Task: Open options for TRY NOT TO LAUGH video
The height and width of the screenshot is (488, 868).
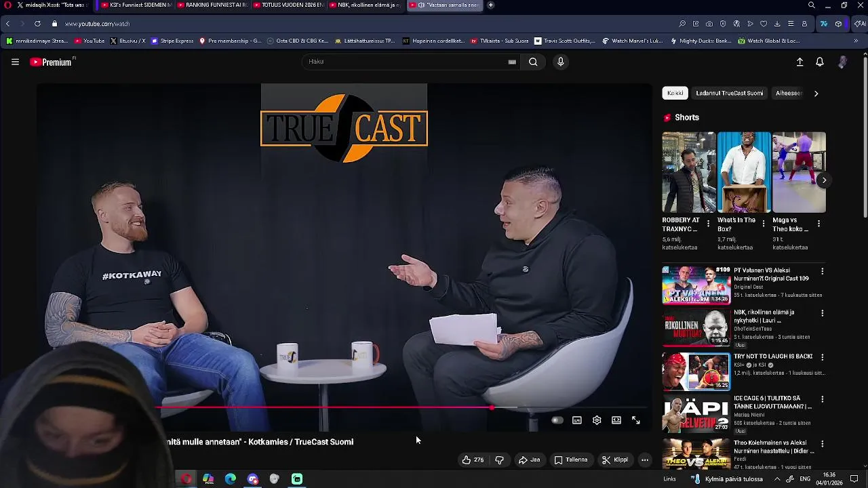Action: [x=822, y=357]
